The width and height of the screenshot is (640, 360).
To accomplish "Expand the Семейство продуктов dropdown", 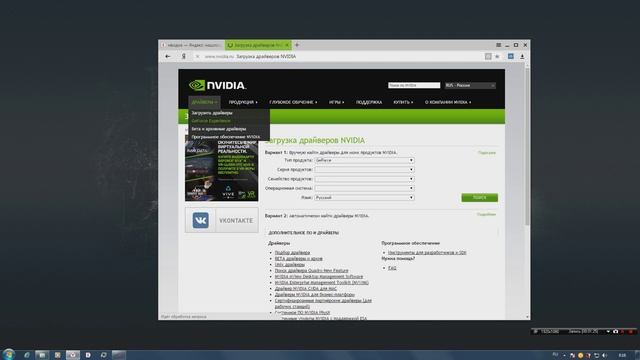I will [x=364, y=179].
